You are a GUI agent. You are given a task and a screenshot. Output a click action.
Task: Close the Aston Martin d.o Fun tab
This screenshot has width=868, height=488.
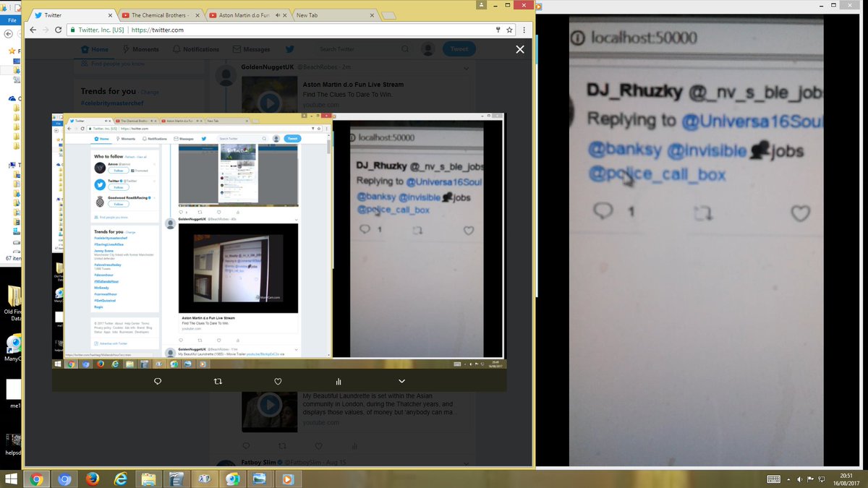click(284, 14)
